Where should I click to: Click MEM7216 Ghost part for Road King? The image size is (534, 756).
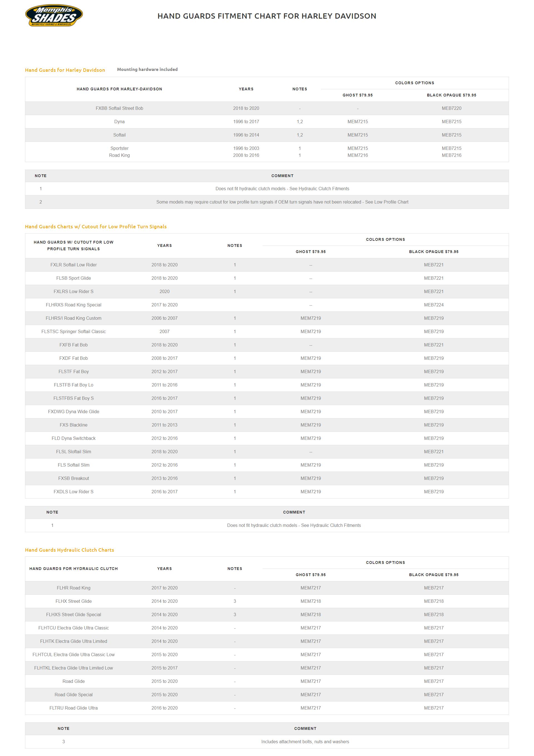click(x=357, y=155)
